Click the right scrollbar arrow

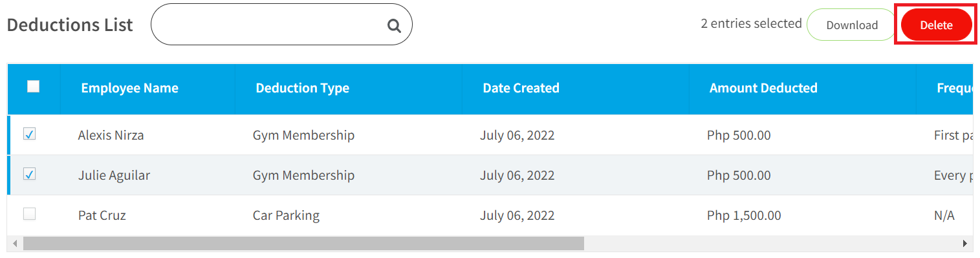[965, 244]
